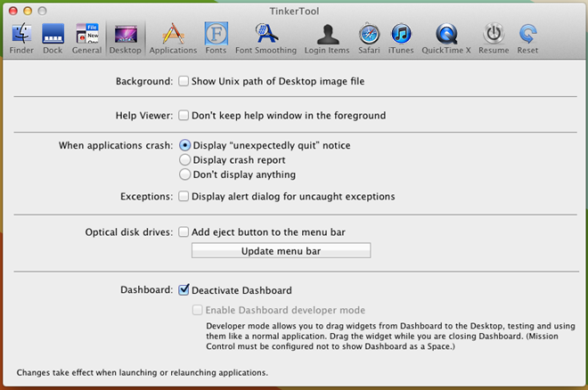Select the Desktop pane icon
Screen dimensions: 588x390
126,38
